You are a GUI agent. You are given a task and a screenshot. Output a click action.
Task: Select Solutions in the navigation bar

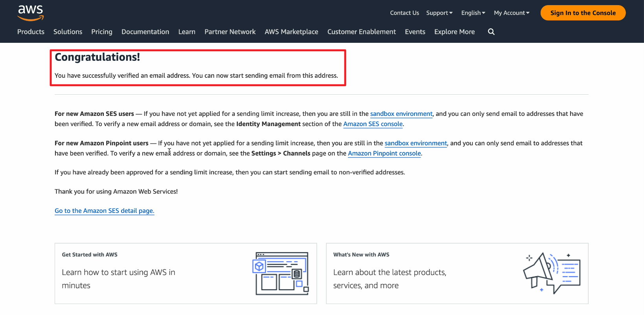coord(68,32)
